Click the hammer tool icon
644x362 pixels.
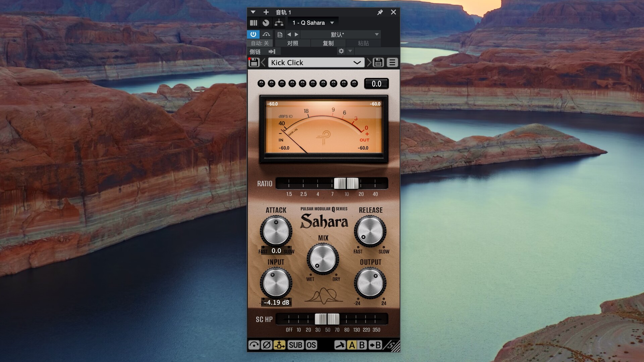(340, 345)
